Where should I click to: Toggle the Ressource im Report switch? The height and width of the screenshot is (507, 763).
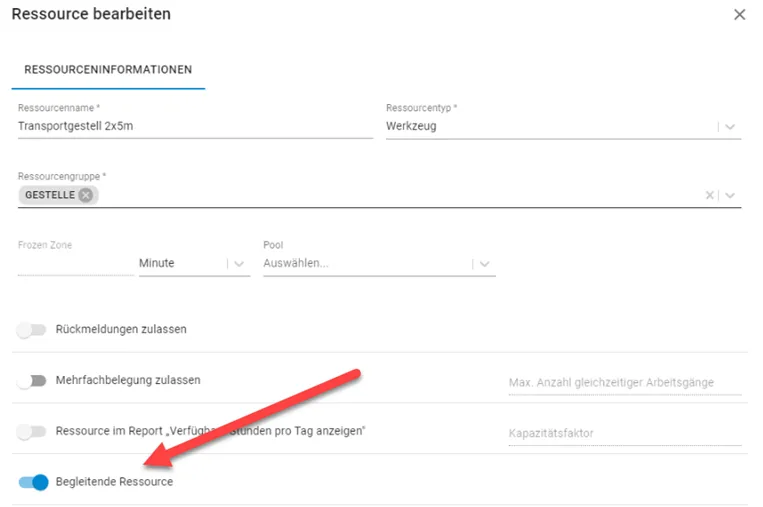click(31, 432)
